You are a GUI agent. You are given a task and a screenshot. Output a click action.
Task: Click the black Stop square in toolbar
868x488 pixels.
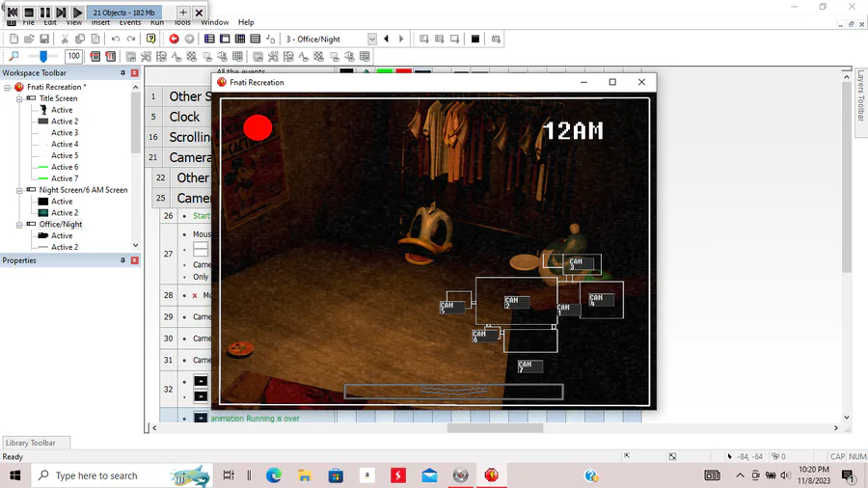tap(475, 39)
